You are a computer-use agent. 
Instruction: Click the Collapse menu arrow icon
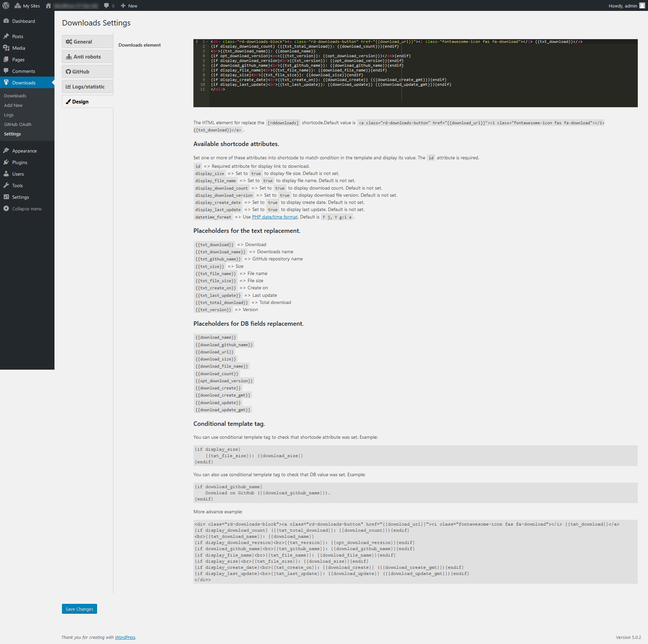pyautogui.click(x=6, y=209)
